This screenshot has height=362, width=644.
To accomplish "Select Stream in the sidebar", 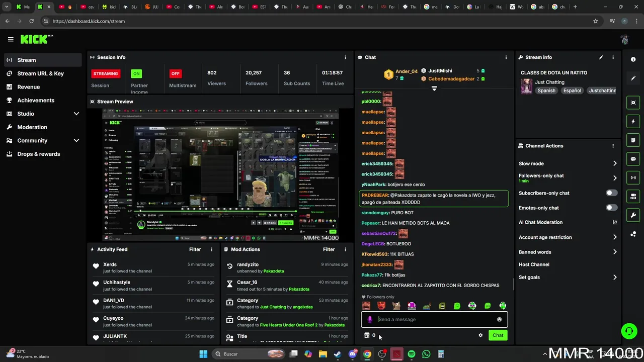I will (x=43, y=60).
